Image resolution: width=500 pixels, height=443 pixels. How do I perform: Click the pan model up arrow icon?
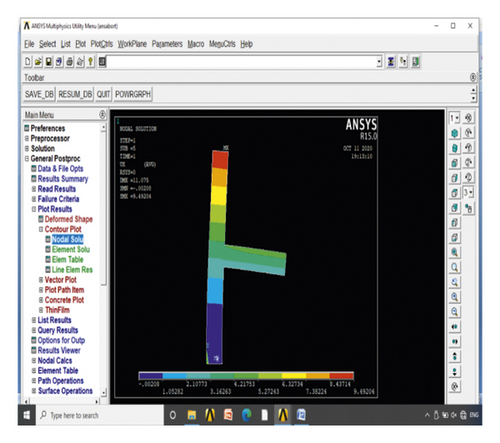[454, 356]
